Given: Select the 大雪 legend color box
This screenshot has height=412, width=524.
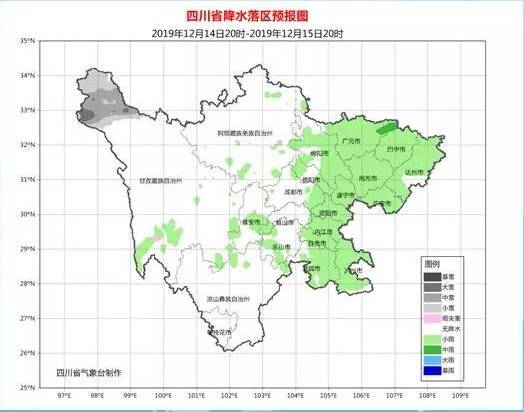Looking at the screenshot, I should [432, 287].
